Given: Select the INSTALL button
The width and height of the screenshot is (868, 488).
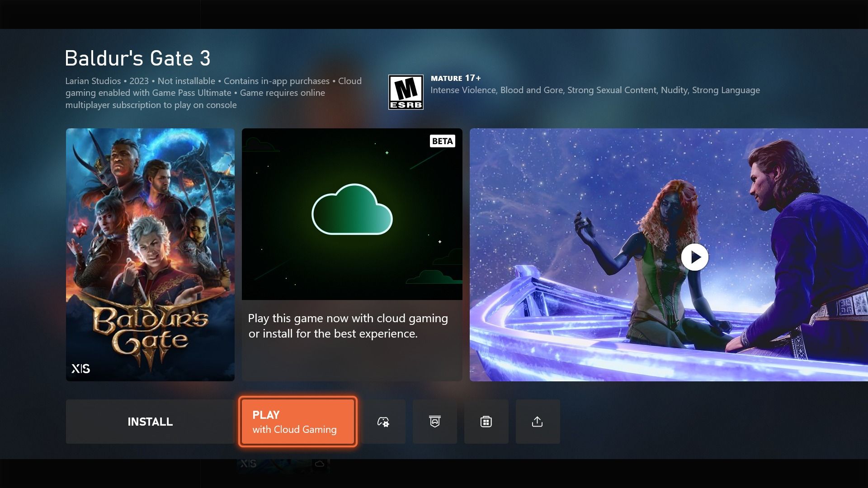Looking at the screenshot, I should click(150, 421).
